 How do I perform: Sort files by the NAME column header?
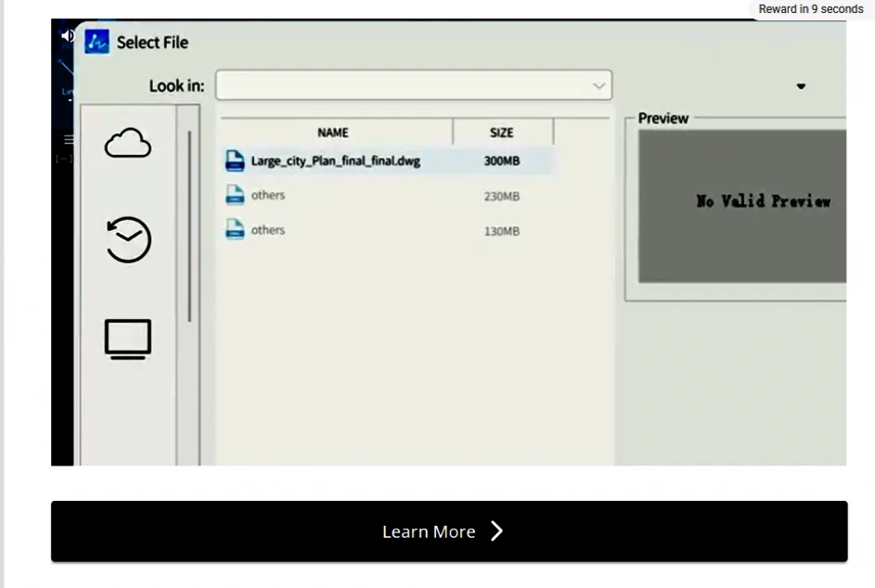333,133
